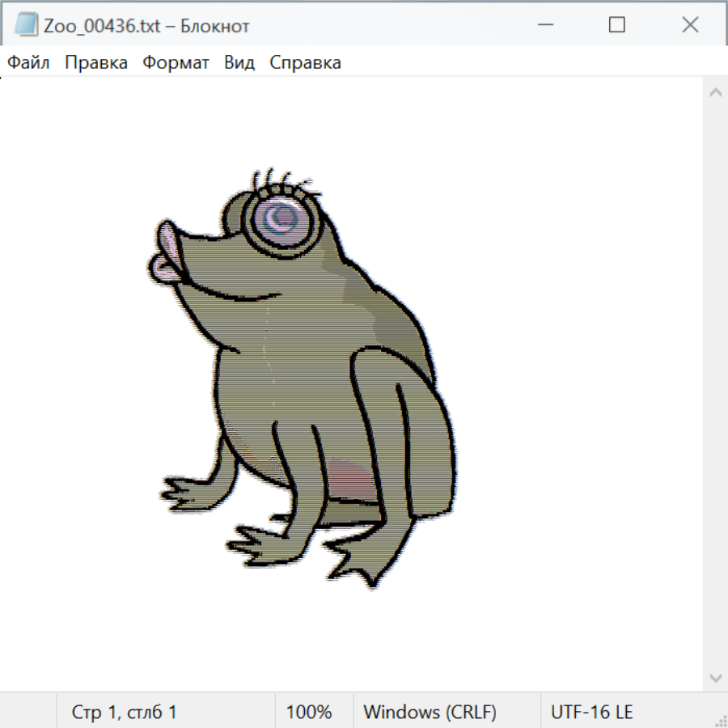
Task: Click the frog's spiral purple eye
Action: pos(282,218)
